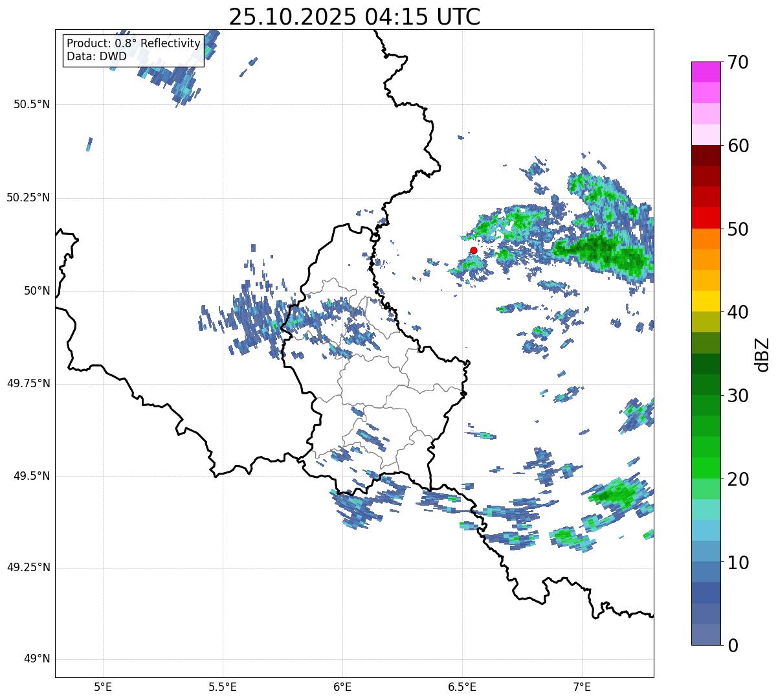Click the red location marker on map

pos(474,250)
